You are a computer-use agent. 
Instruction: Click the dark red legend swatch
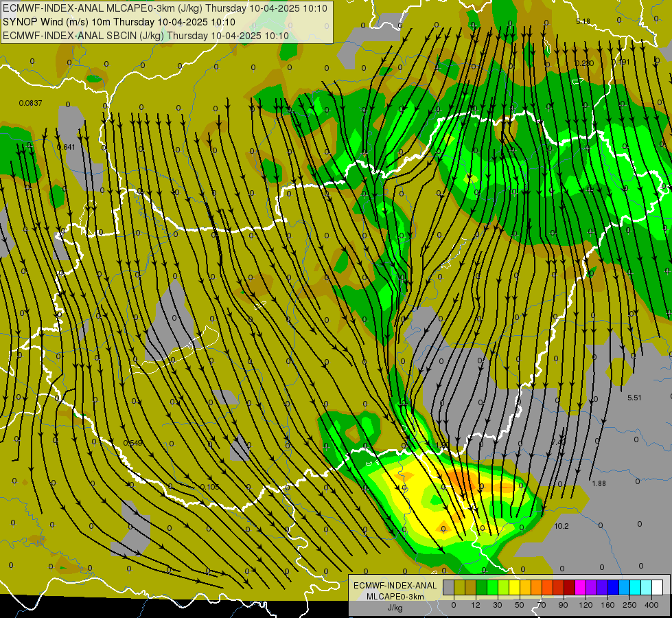click(570, 587)
